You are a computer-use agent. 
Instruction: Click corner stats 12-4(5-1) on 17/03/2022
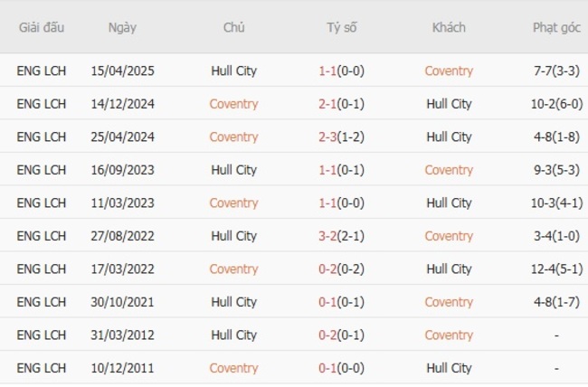pos(555,269)
